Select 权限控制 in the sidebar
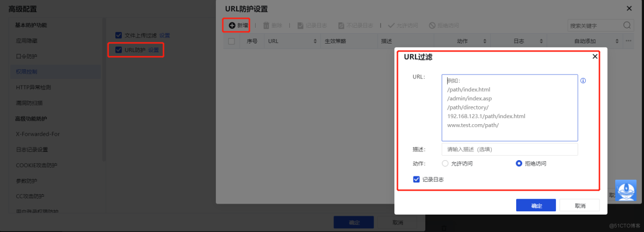The width and height of the screenshot is (644, 232). (55, 71)
